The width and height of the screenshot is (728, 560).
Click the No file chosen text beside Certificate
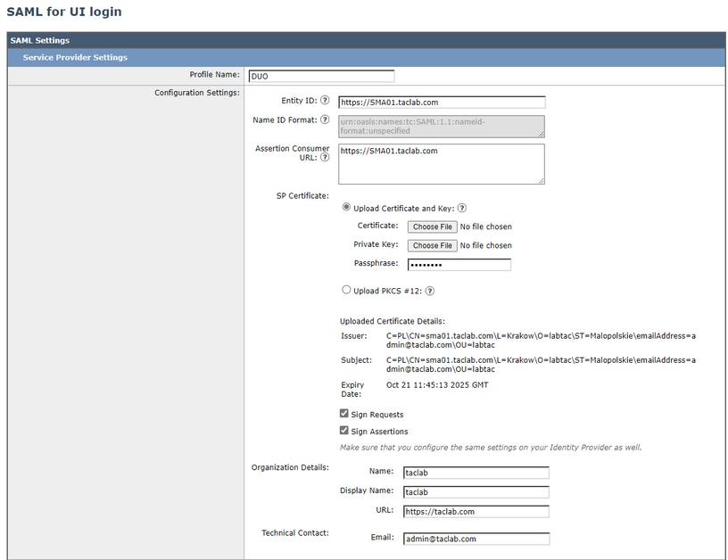pyautogui.click(x=485, y=226)
